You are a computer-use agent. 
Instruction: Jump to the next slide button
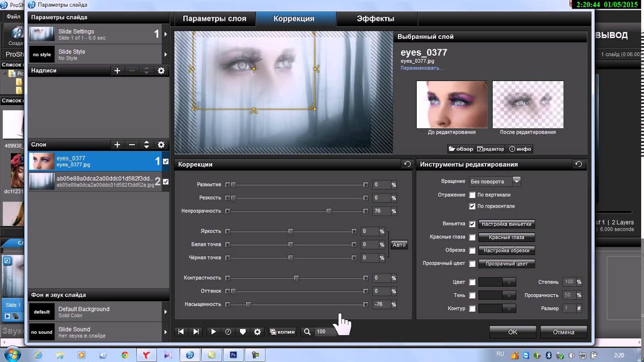196,332
